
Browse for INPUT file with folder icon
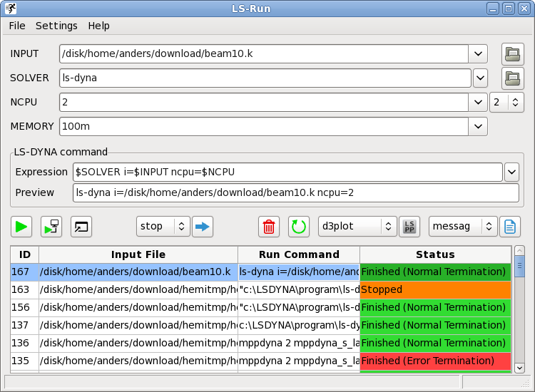coord(512,54)
